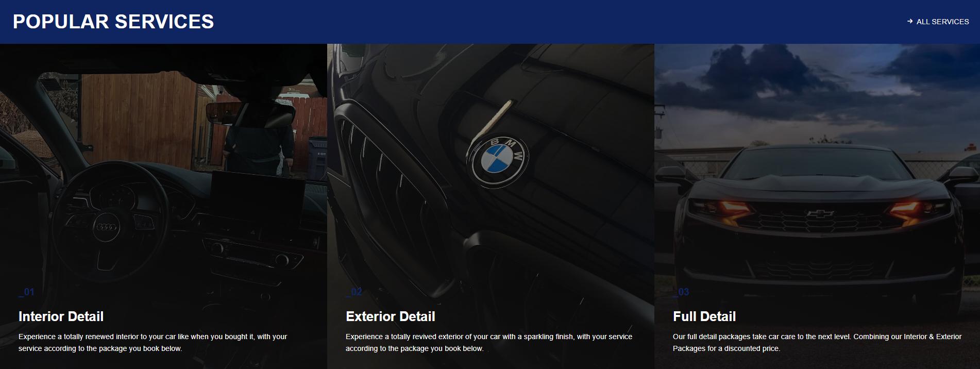980x369 pixels.
Task: Click the Exterior Detail description text
Action: pyautogui.click(x=488, y=342)
